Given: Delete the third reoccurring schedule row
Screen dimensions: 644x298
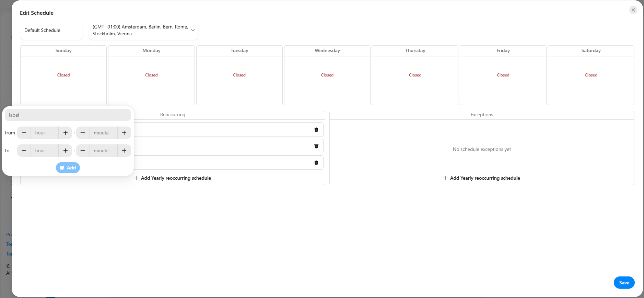Looking at the screenshot, I should coord(316,163).
